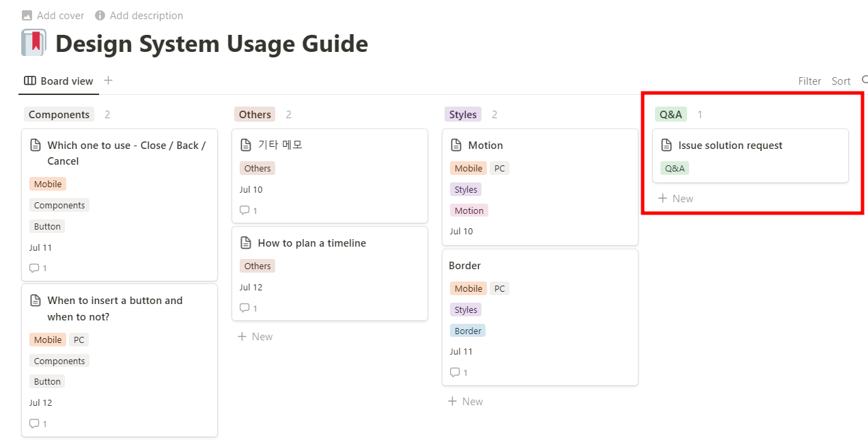Image resolution: width=868 pixels, height=440 pixels.
Task: Click Add cover
Action: (x=53, y=15)
